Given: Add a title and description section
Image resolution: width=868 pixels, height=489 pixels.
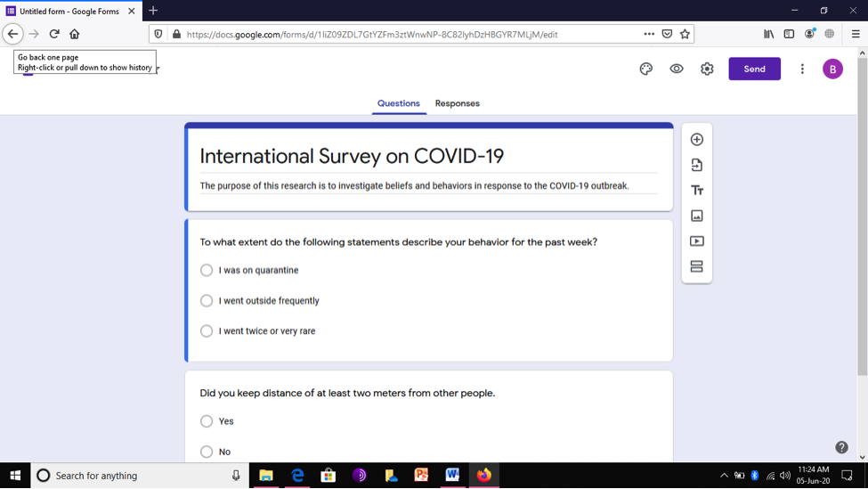Looking at the screenshot, I should click(696, 191).
